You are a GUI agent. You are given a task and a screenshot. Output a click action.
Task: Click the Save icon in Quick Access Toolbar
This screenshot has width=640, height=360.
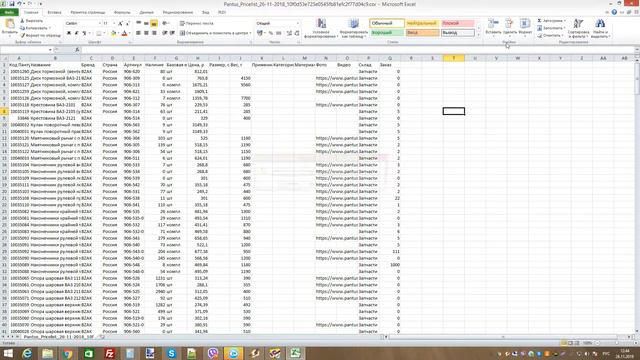pyautogui.click(x=11, y=4)
